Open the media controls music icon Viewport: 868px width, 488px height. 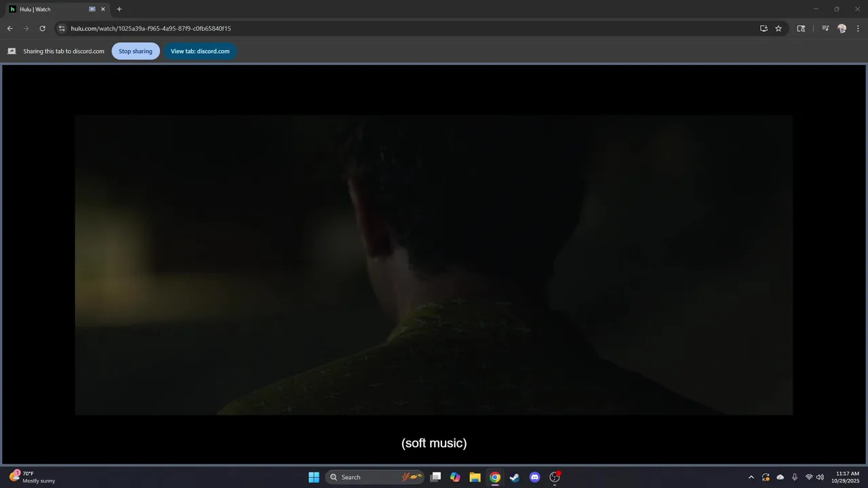825,28
